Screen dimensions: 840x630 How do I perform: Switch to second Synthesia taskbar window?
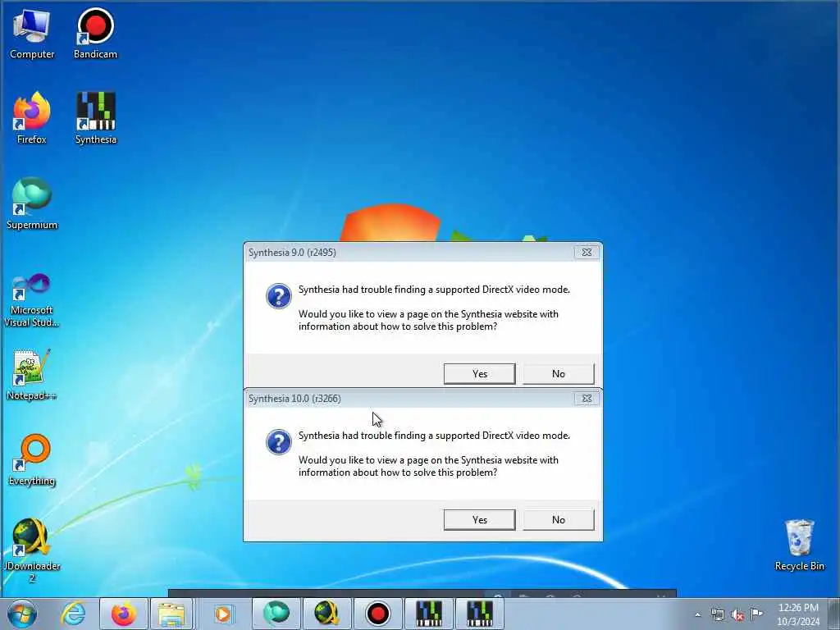click(479, 614)
